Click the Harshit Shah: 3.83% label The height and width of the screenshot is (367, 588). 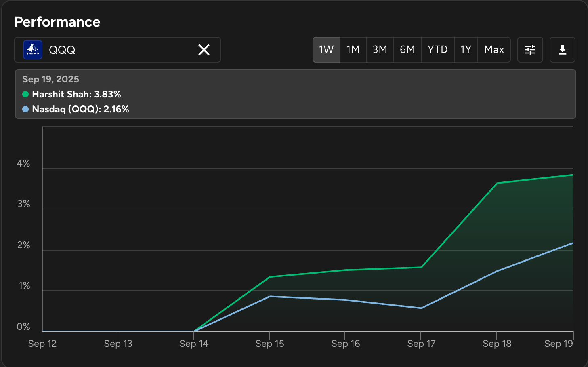click(76, 94)
